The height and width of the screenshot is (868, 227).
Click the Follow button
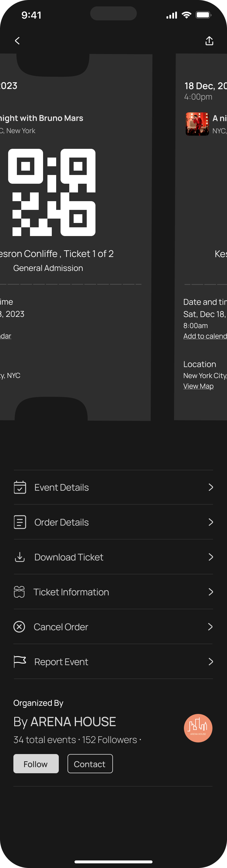tap(36, 764)
